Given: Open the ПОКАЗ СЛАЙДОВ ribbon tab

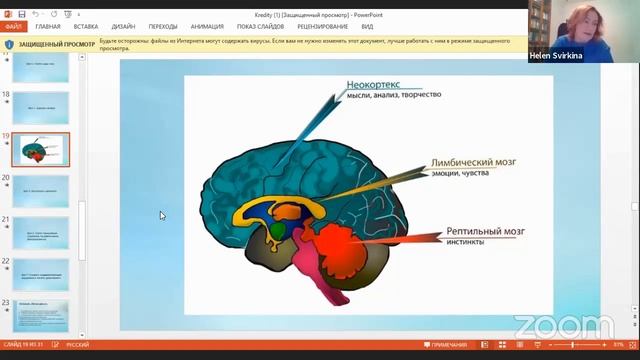Looking at the screenshot, I should pyautogui.click(x=260, y=27).
